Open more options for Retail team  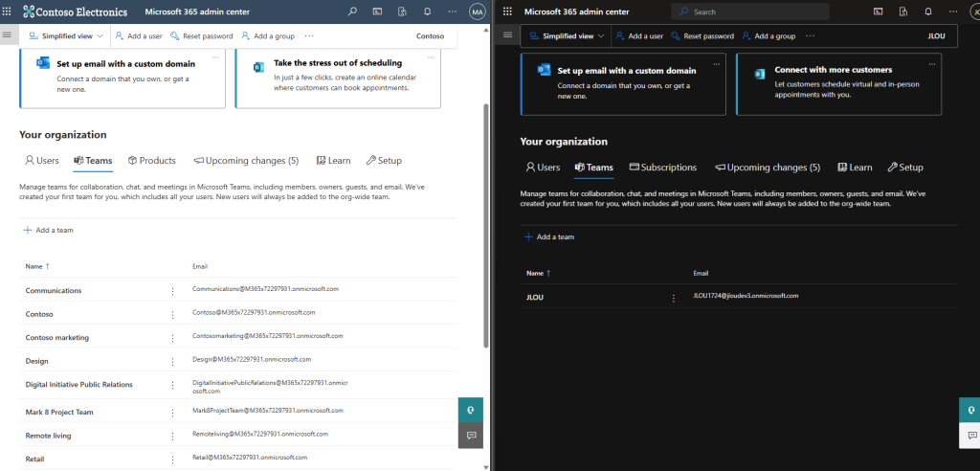pos(172,460)
